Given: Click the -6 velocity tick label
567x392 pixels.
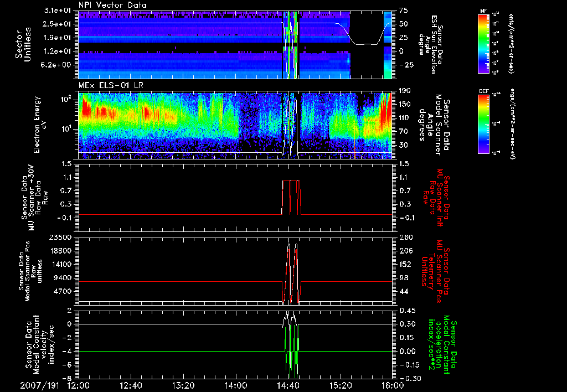Looking at the screenshot, I should pyautogui.click(x=67, y=365).
